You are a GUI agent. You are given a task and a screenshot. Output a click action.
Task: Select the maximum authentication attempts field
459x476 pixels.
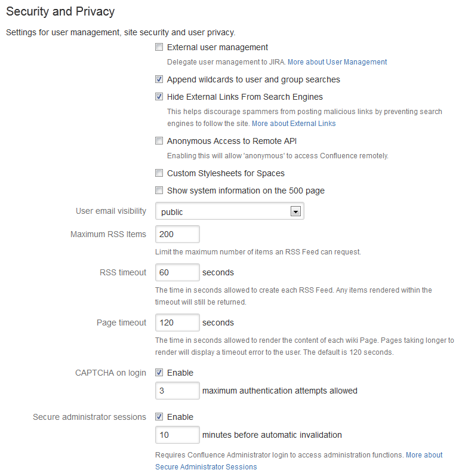(x=177, y=391)
